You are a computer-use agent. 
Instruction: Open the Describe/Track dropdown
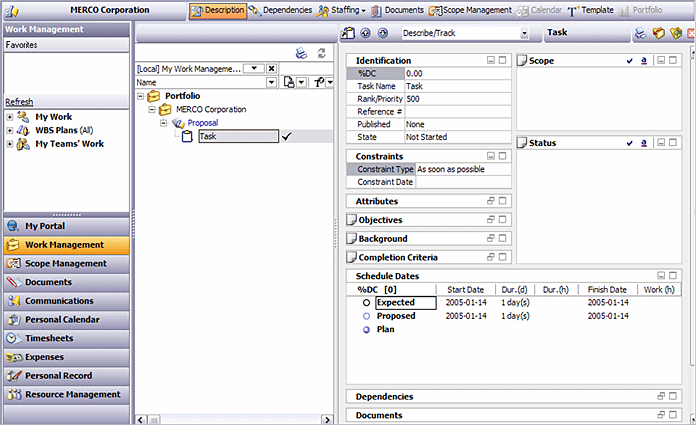pos(524,33)
